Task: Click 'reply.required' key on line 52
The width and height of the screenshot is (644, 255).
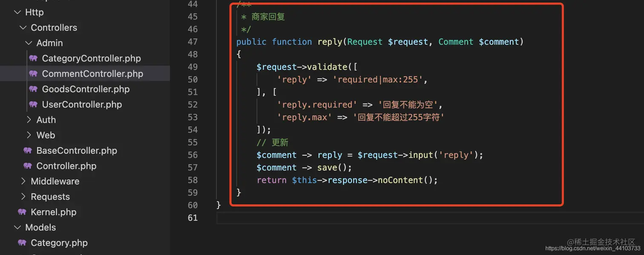Action: [317, 104]
